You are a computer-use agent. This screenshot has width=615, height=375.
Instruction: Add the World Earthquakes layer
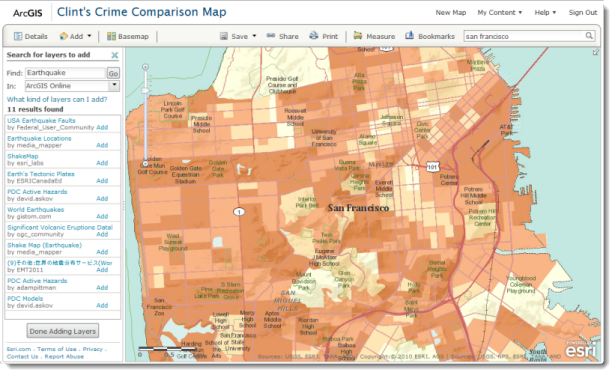(102, 217)
